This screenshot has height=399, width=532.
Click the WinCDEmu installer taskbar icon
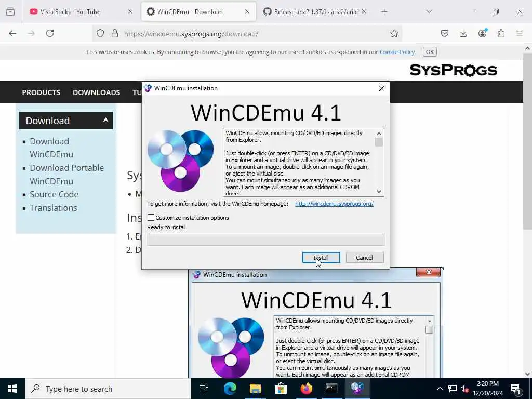[357, 389]
